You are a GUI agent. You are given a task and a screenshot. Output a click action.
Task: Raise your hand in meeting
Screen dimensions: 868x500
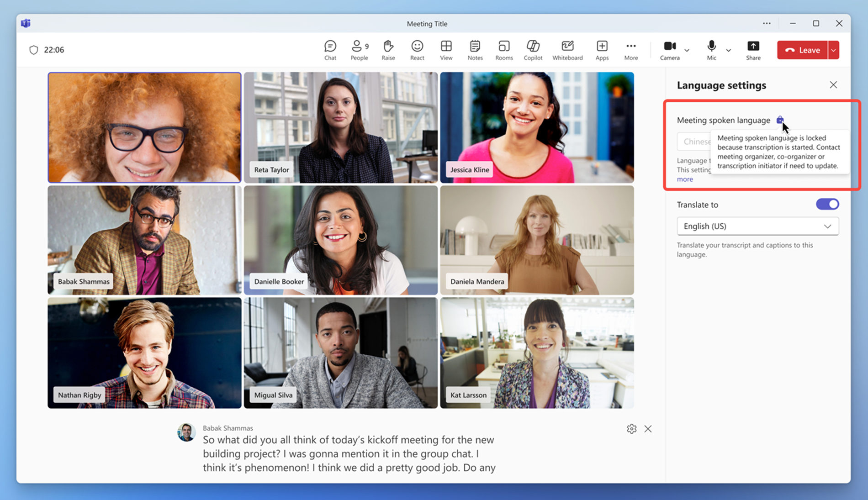[x=388, y=50]
